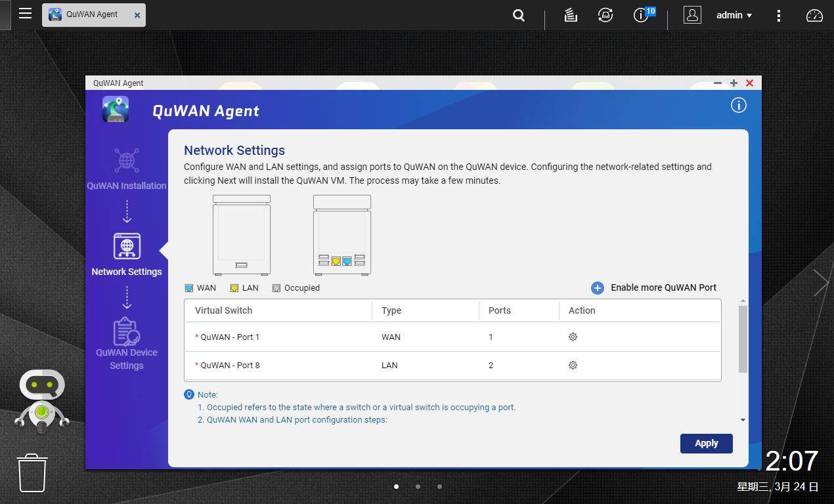Go to next desktop page arrow
Viewport: 834px width, 504px height.
[820, 283]
